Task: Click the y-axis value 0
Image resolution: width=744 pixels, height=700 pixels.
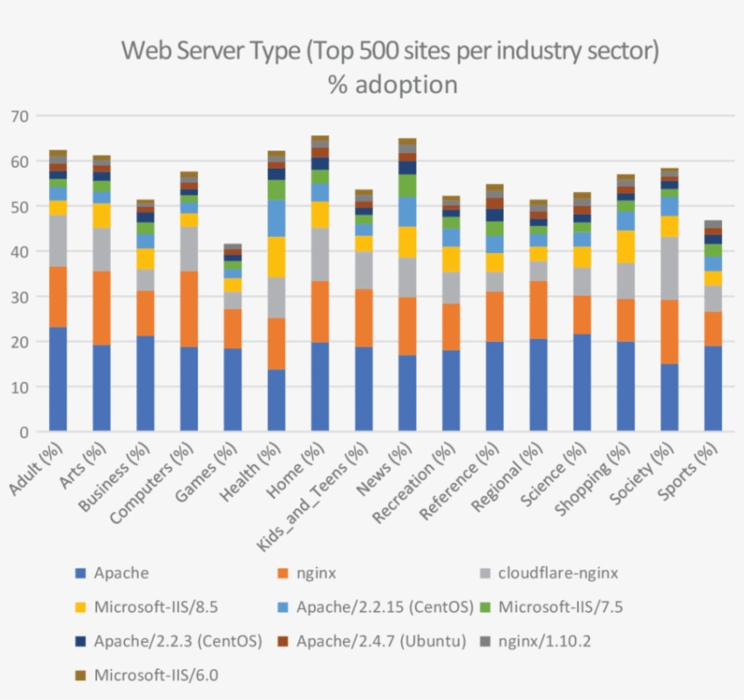Action: pos(24,433)
